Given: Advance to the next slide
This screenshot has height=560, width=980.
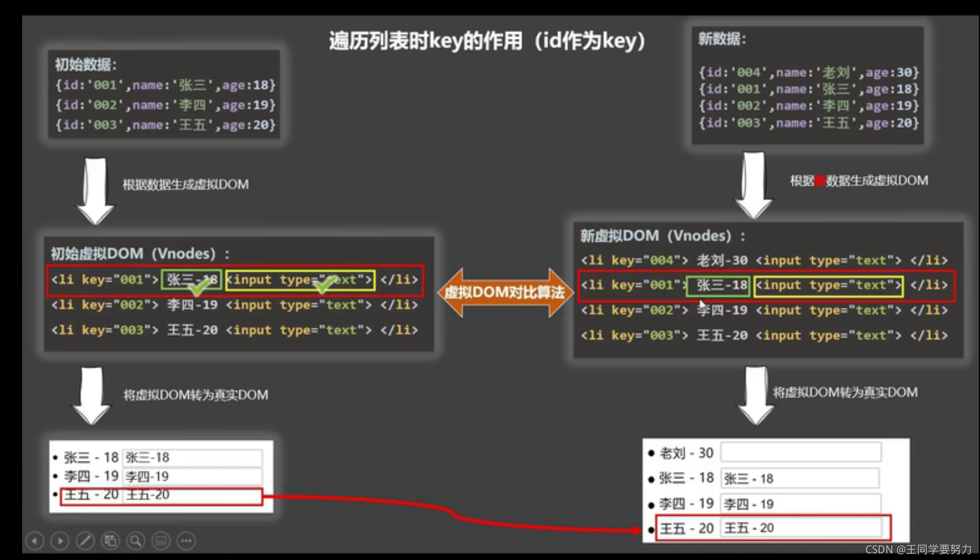Looking at the screenshot, I should coord(60,541).
